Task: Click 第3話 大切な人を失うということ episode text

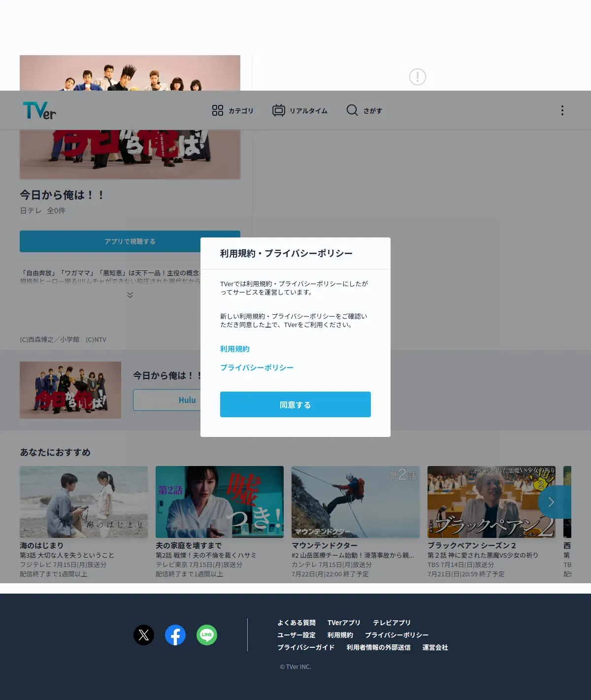Action: [67, 555]
